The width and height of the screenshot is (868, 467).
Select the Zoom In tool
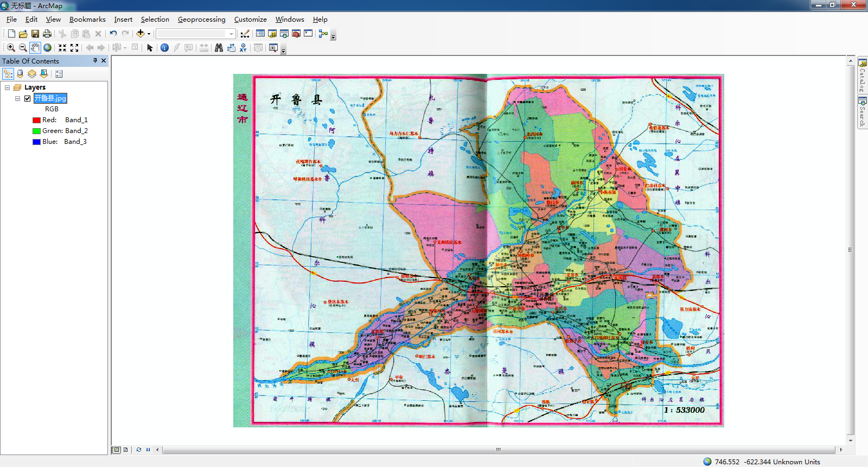(x=11, y=48)
